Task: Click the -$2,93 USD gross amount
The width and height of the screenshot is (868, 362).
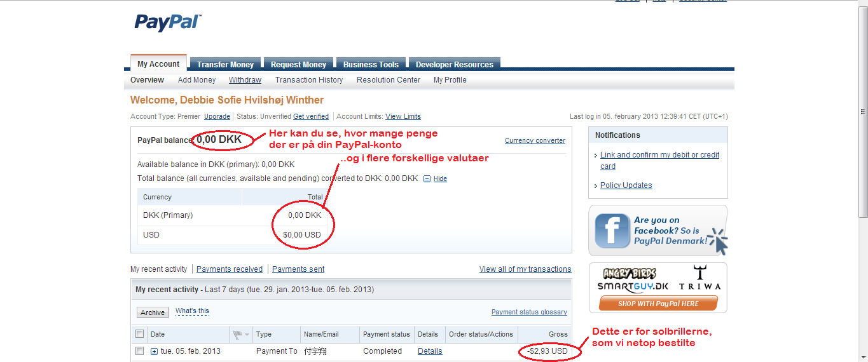Action: pyautogui.click(x=548, y=351)
